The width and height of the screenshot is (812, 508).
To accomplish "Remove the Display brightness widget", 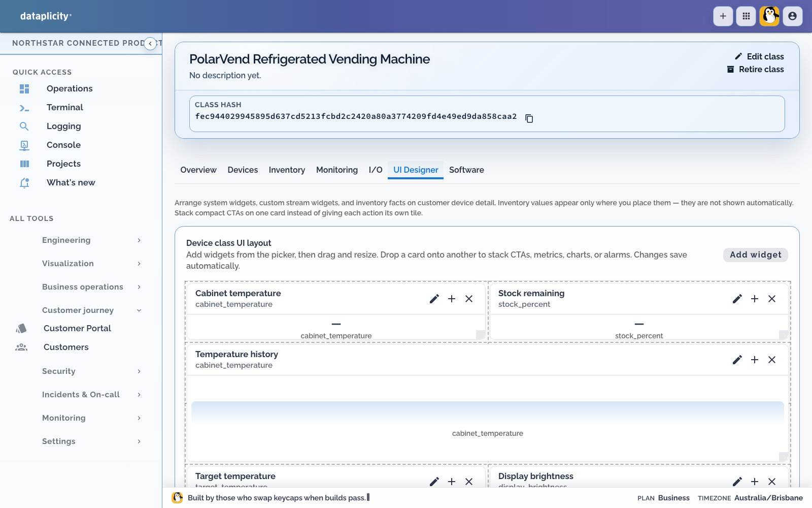I will pos(772,482).
